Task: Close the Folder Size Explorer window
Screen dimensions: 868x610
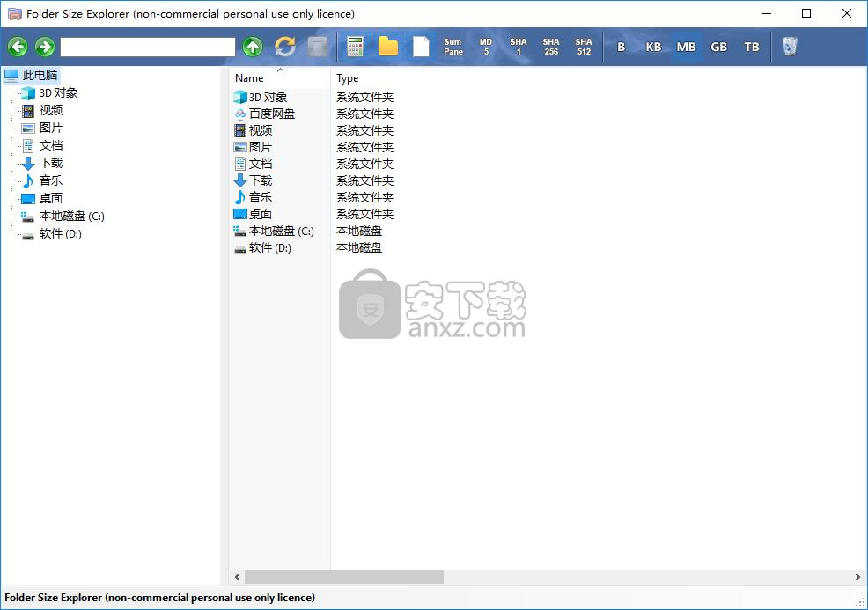Action: click(846, 13)
